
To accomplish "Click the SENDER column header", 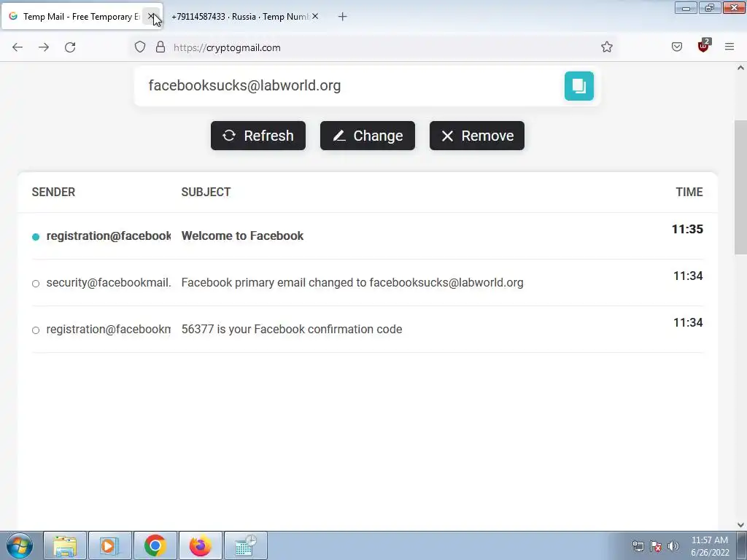I will (53, 192).
